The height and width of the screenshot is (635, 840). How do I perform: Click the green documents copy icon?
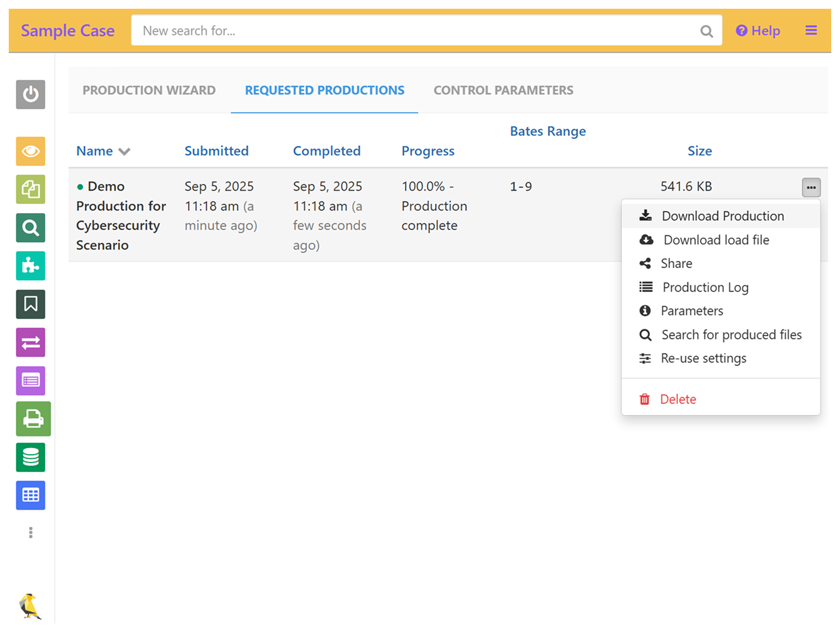click(30, 190)
